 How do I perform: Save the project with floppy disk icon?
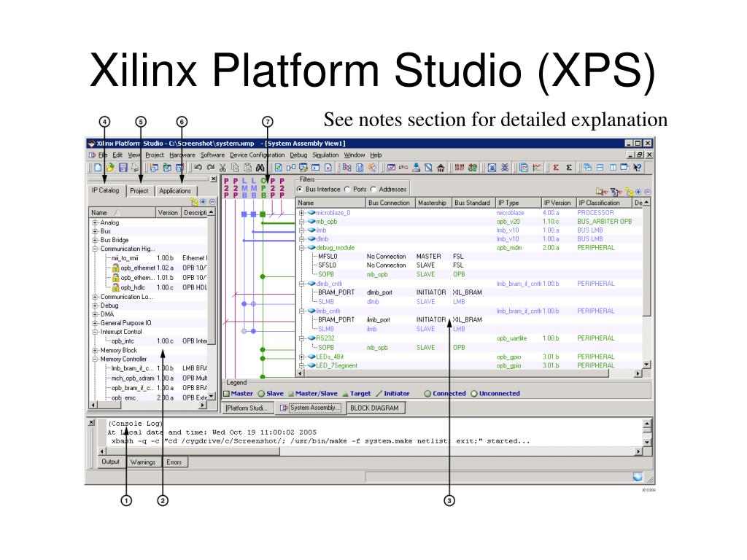123,168
